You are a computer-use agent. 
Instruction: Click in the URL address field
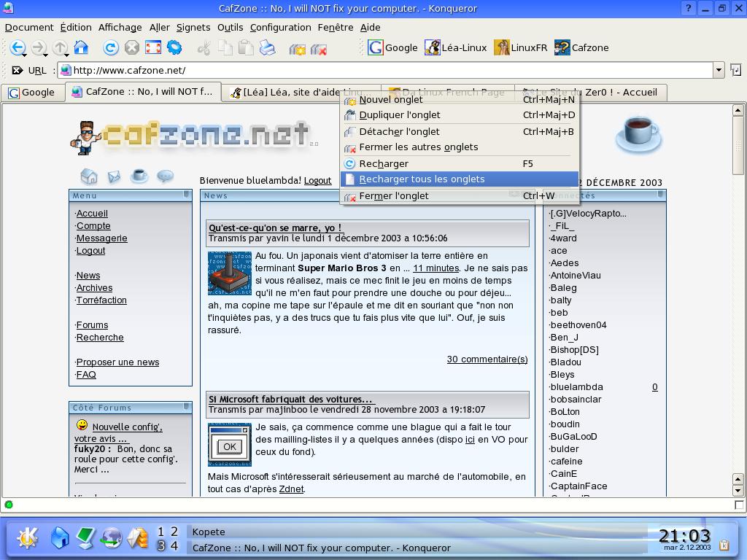pyautogui.click(x=385, y=71)
